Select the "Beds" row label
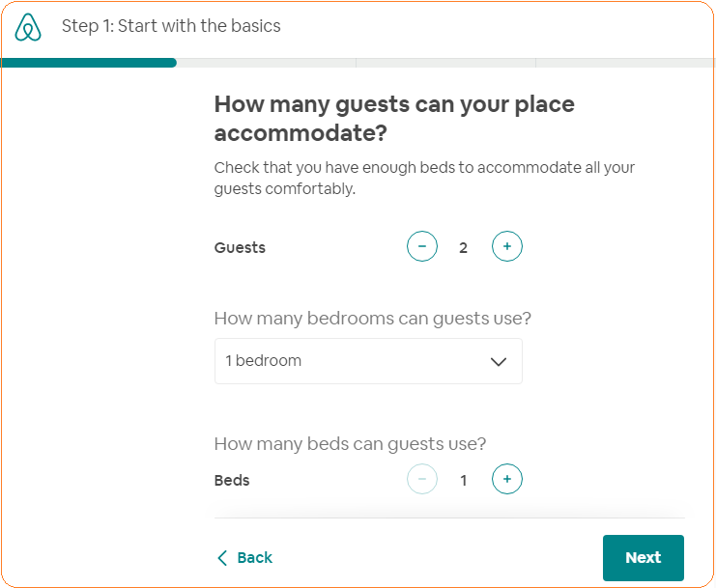This screenshot has width=716, height=588. tap(232, 480)
